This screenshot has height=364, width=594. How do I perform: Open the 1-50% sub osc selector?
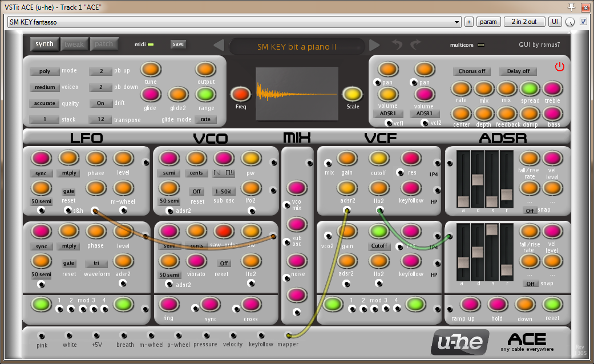pos(224,191)
